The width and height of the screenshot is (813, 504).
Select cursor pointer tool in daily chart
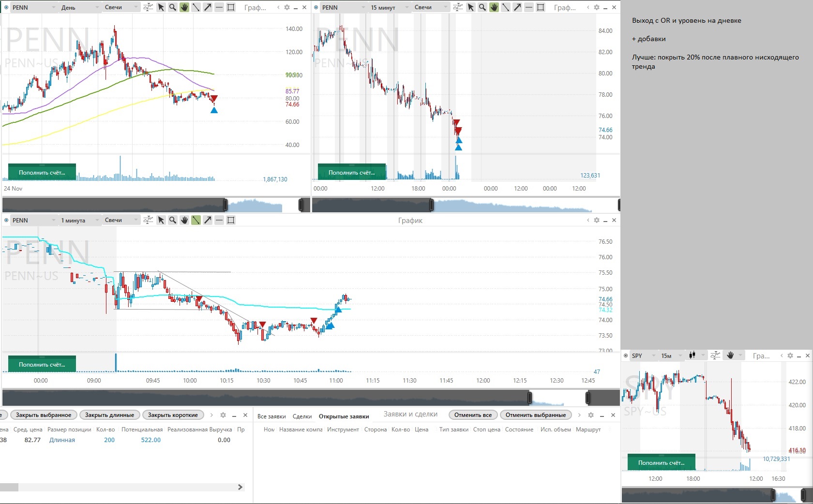(161, 7)
